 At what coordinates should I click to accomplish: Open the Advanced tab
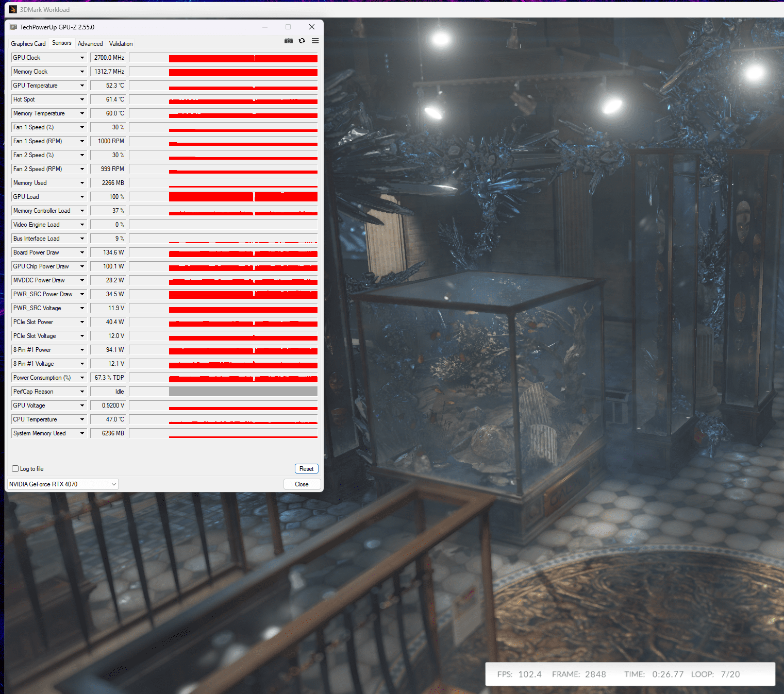[90, 44]
